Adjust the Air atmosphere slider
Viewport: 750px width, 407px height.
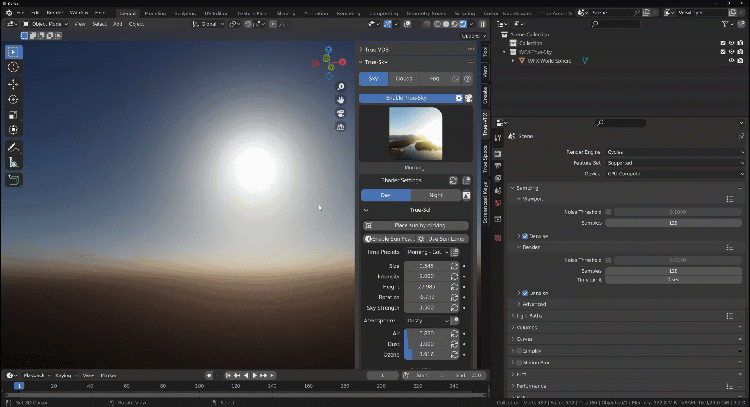[x=428, y=332]
